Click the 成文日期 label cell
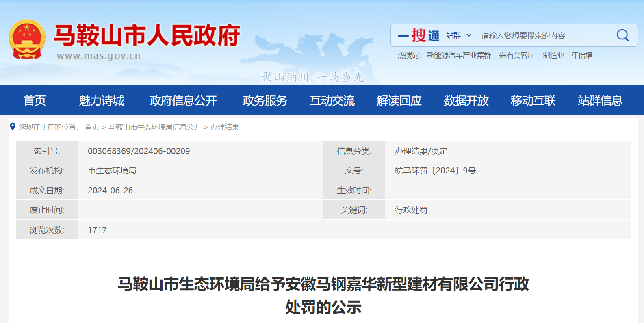Viewport: 644px width, 323px height. (47, 191)
